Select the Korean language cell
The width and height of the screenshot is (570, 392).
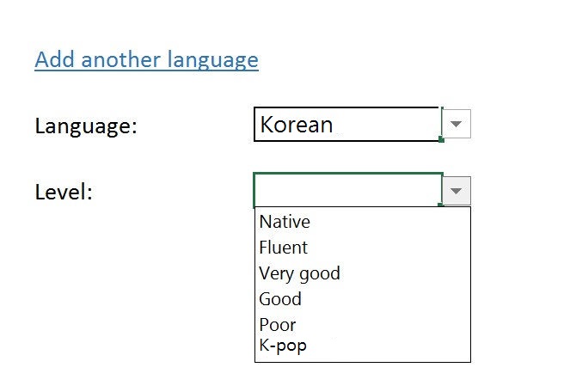click(346, 125)
